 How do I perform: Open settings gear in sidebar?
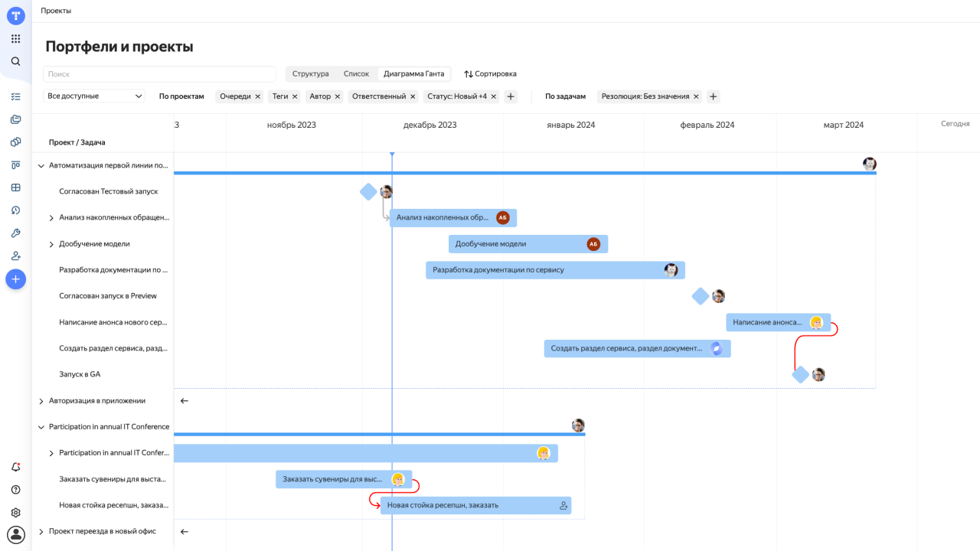click(x=15, y=513)
